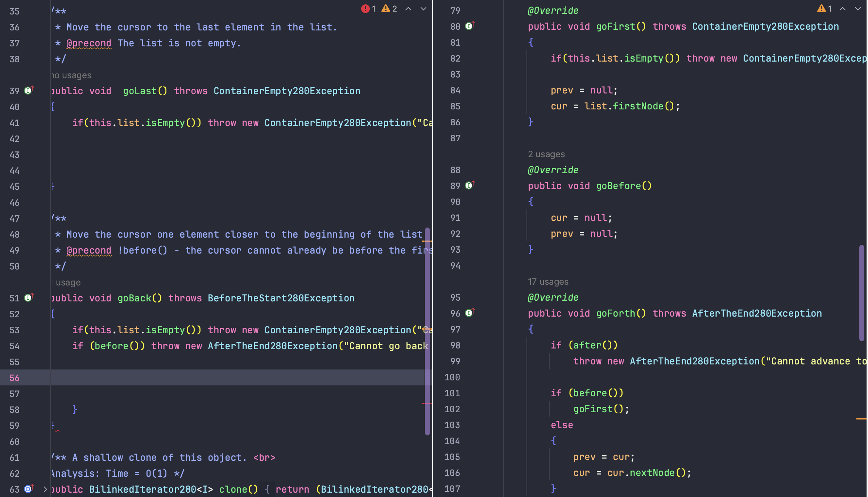The image size is (868, 497).
Task: Click the implementing-method gutter icon beside goFirst
Action: (x=469, y=26)
